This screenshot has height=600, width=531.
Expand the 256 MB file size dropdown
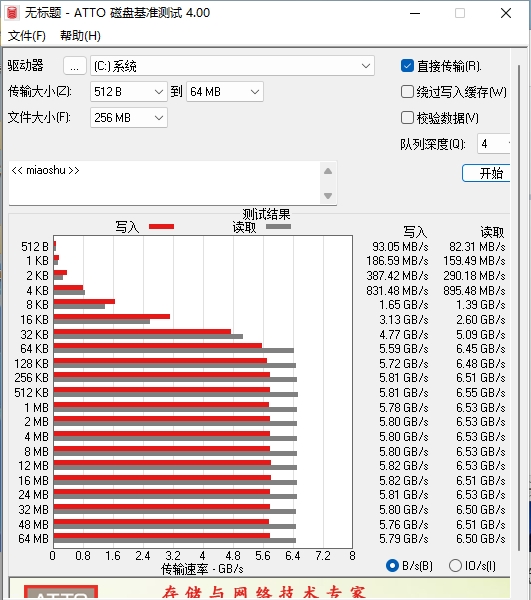pyautogui.click(x=129, y=117)
